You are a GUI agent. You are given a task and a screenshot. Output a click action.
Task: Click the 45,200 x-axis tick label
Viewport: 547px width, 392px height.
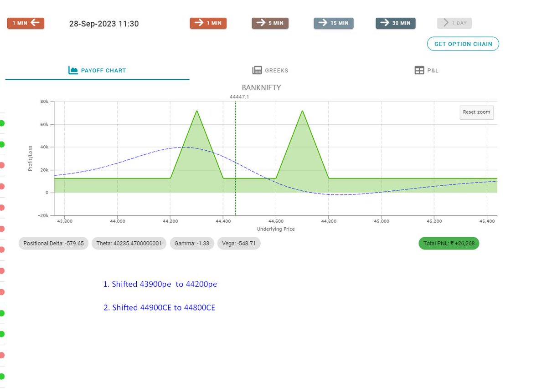pyautogui.click(x=434, y=221)
